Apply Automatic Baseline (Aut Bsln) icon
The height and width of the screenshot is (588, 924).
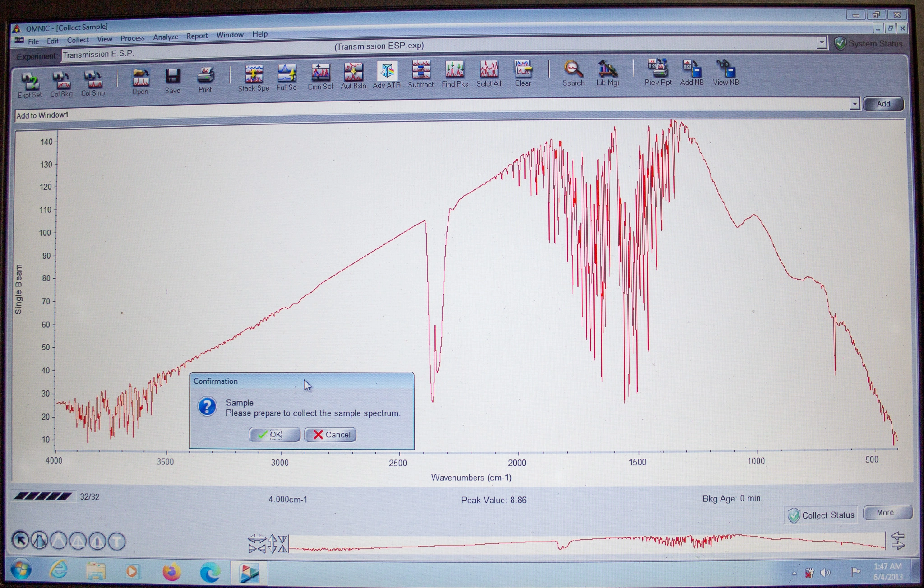click(353, 76)
